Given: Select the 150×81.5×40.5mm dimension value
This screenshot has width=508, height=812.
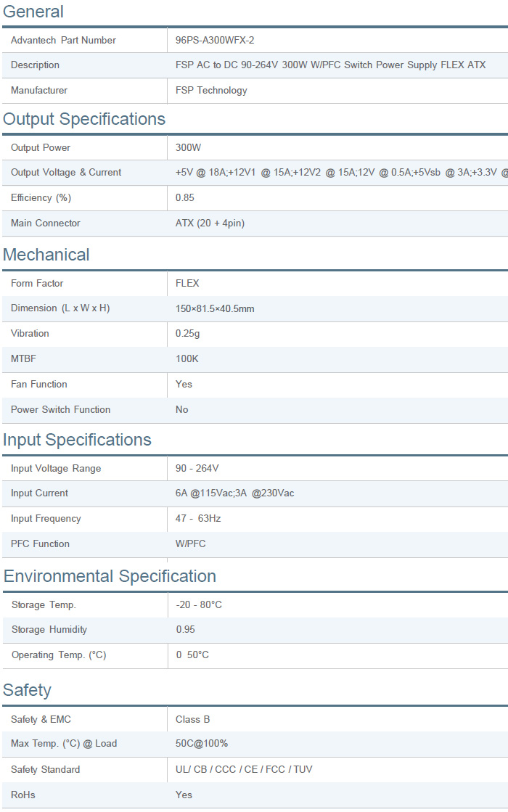Looking at the screenshot, I should point(215,309).
